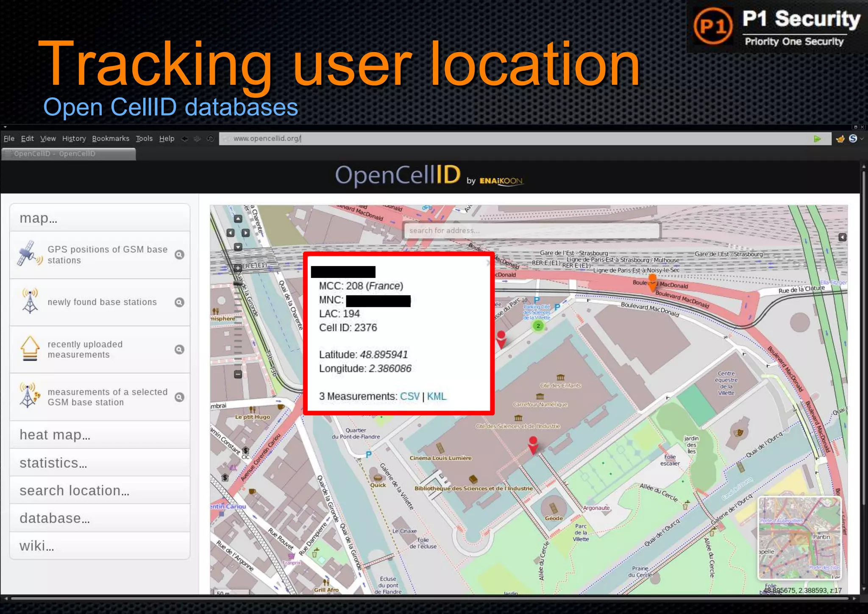Select the OpenCellID browser tab

68,154
